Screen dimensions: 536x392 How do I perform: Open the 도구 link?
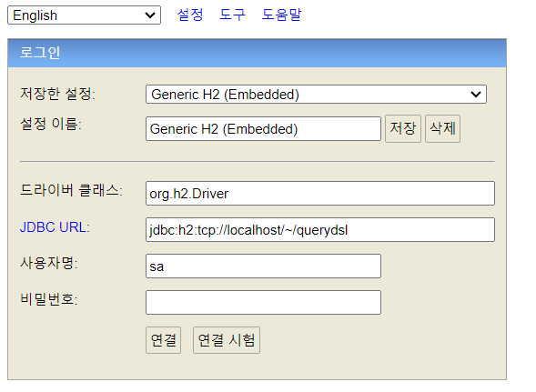(232, 15)
